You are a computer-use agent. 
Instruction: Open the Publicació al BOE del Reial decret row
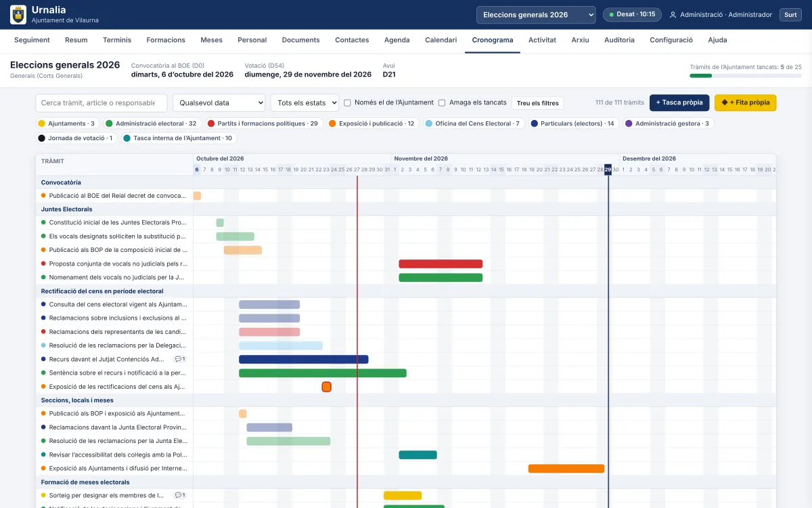click(x=114, y=196)
